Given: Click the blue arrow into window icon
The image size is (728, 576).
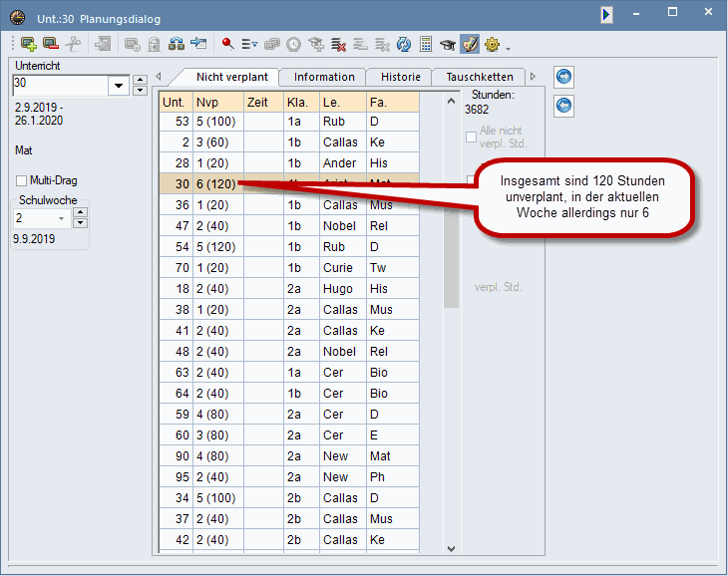Looking at the screenshot, I should pos(198,44).
